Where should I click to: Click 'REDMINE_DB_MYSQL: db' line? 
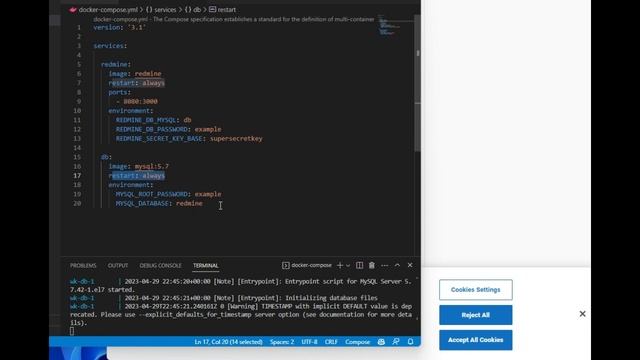(x=153, y=120)
